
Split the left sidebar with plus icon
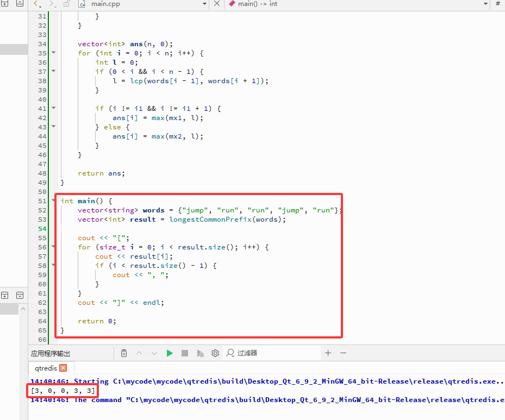tap(4, 296)
